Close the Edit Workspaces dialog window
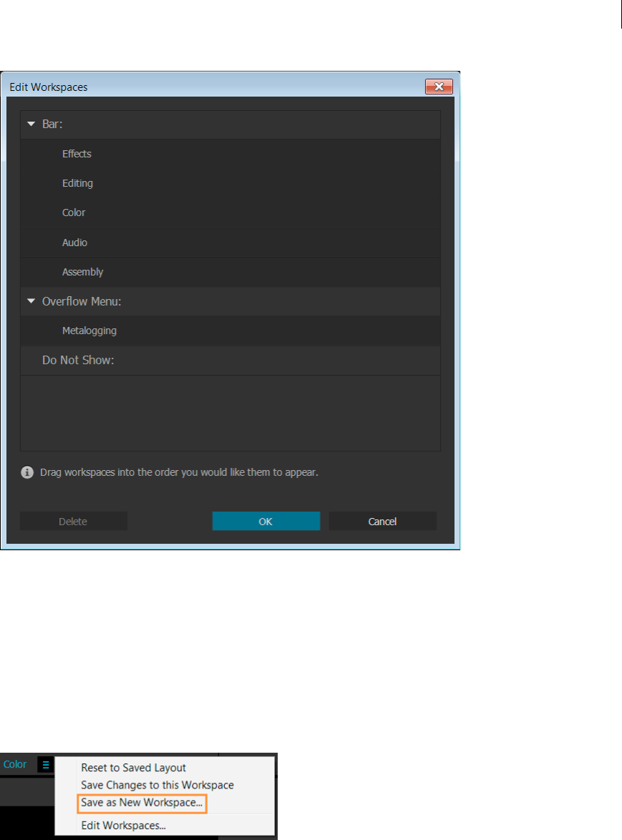 pyautogui.click(x=439, y=87)
